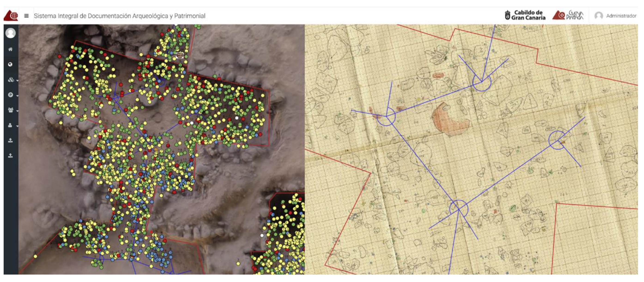
Task: Click the first upload icon in sidebar
Action: point(10,140)
